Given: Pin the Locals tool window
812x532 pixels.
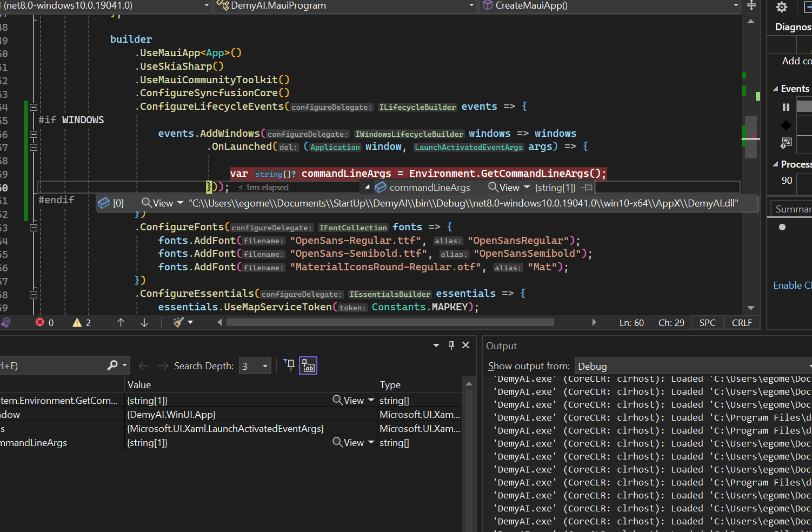Looking at the screenshot, I should pos(451,345).
